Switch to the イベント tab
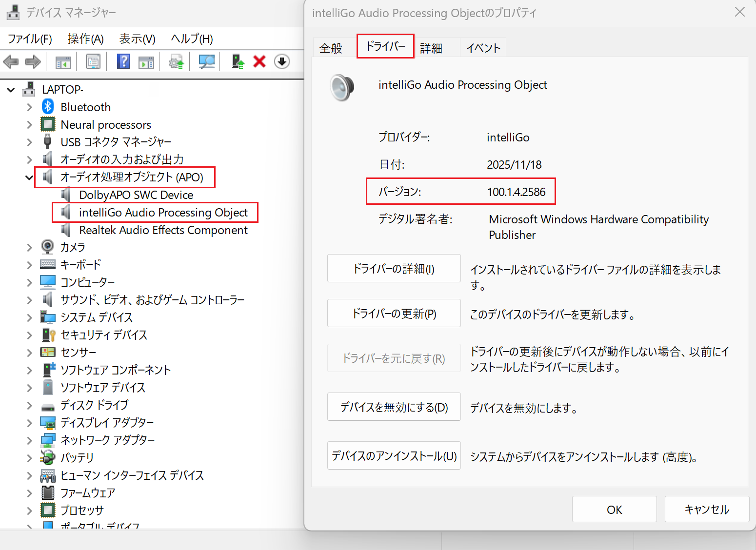 point(483,48)
